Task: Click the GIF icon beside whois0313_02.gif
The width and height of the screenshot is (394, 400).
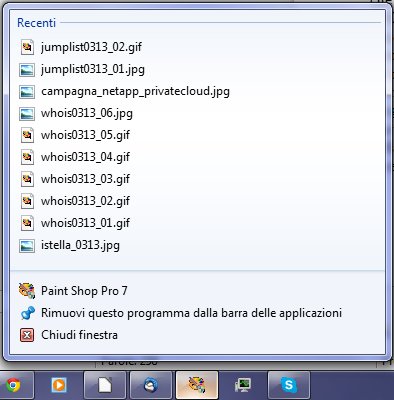Action: click(x=27, y=201)
